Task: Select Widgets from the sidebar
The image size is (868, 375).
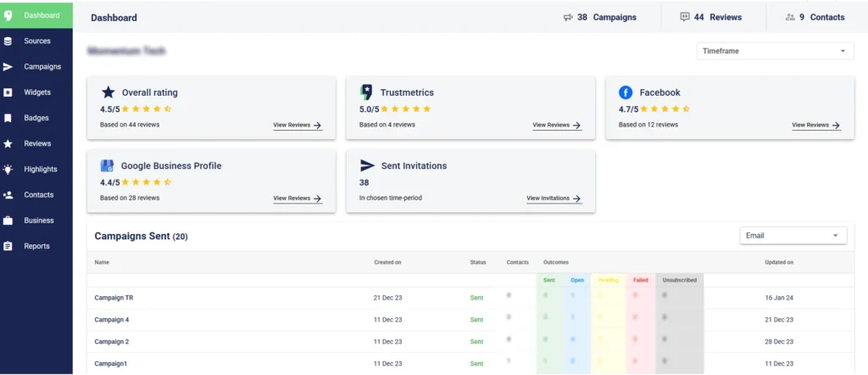Action: coord(36,92)
